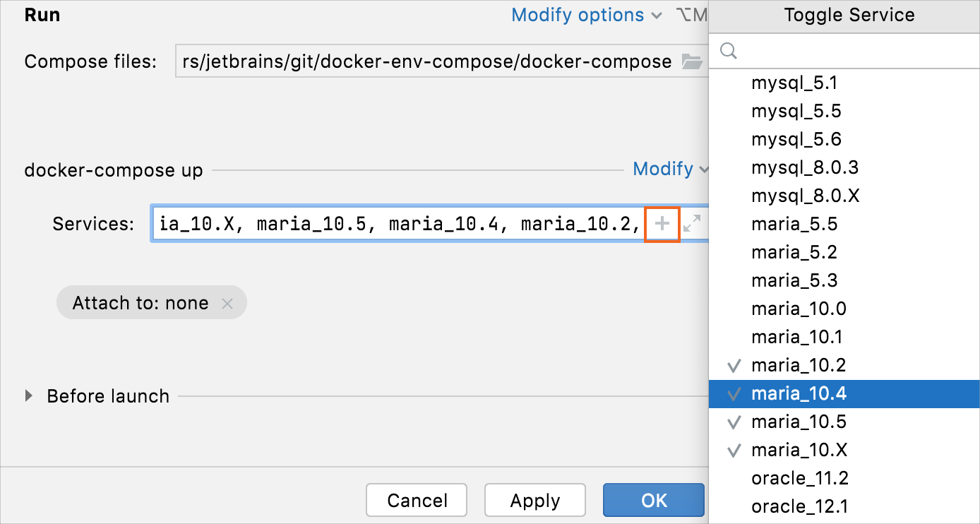Click the plus icon to add a service
Image resolution: width=980 pixels, height=524 pixels.
[x=662, y=223]
